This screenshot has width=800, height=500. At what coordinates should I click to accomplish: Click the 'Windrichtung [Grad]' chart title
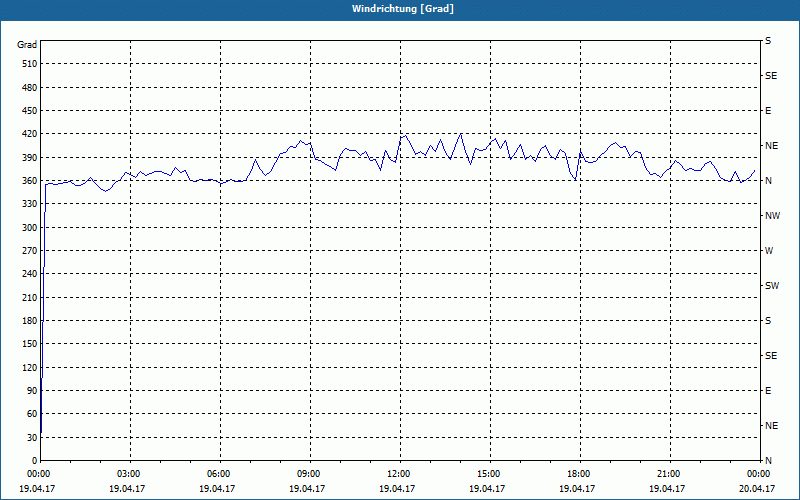pyautogui.click(x=403, y=9)
